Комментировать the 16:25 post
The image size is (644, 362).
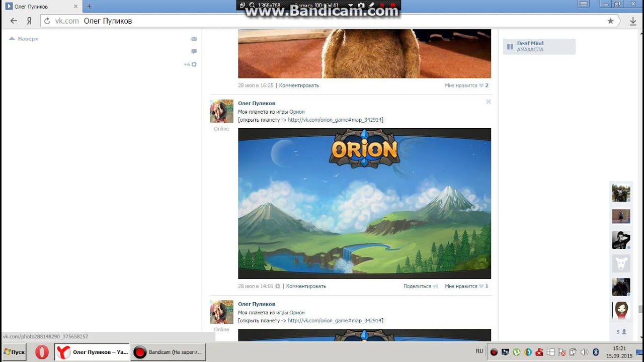299,85
